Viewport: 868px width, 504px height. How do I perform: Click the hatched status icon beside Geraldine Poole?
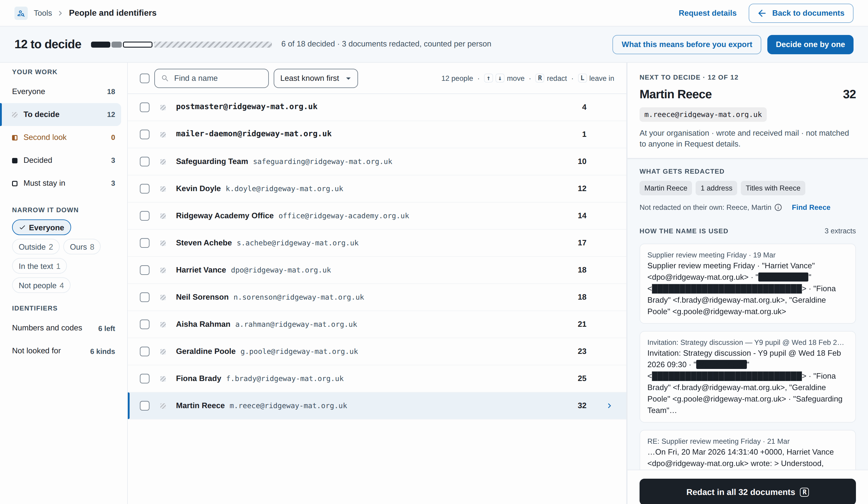(163, 351)
